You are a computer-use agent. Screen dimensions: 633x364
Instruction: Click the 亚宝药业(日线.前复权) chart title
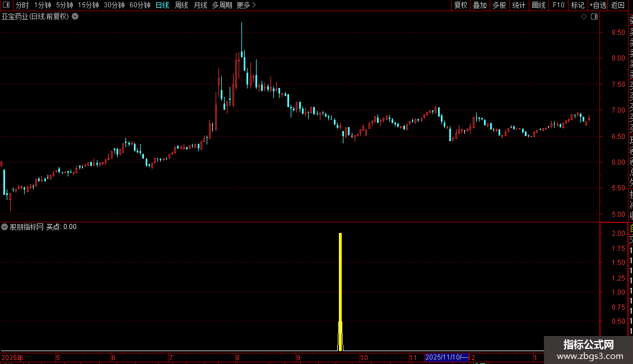[x=35, y=17]
